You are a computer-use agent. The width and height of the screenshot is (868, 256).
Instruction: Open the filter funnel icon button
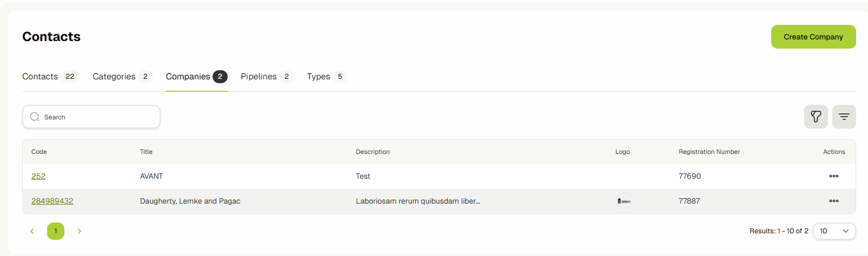[x=816, y=117]
